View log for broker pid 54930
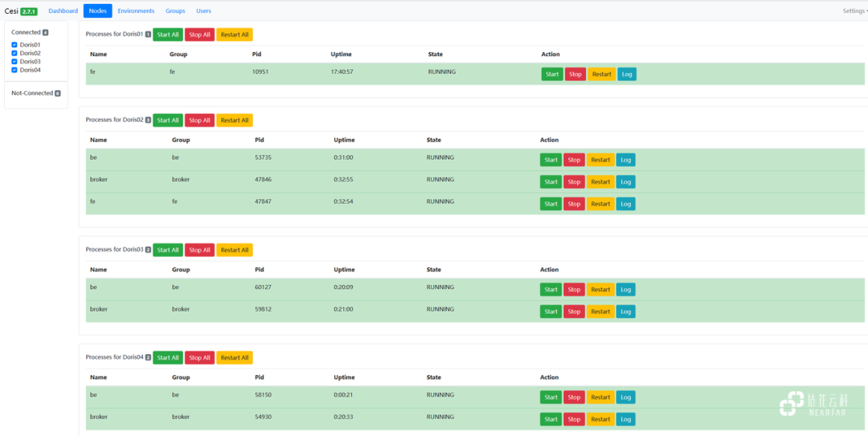 (x=626, y=419)
